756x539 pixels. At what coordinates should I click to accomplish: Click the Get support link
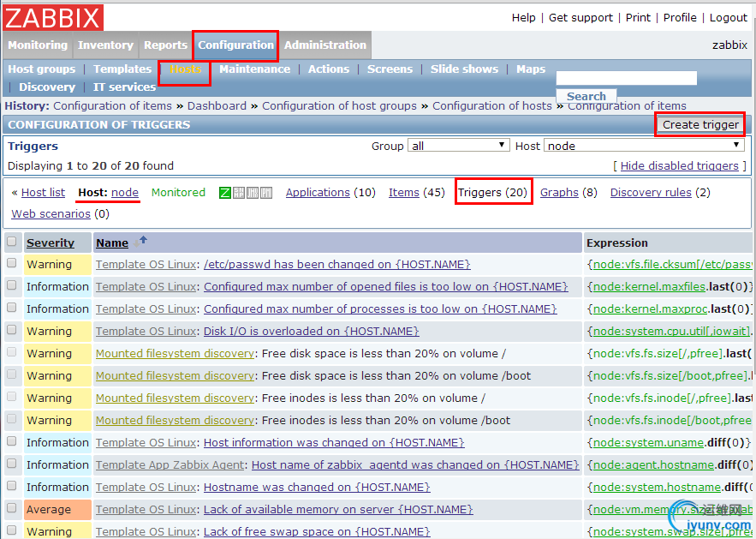coord(580,17)
